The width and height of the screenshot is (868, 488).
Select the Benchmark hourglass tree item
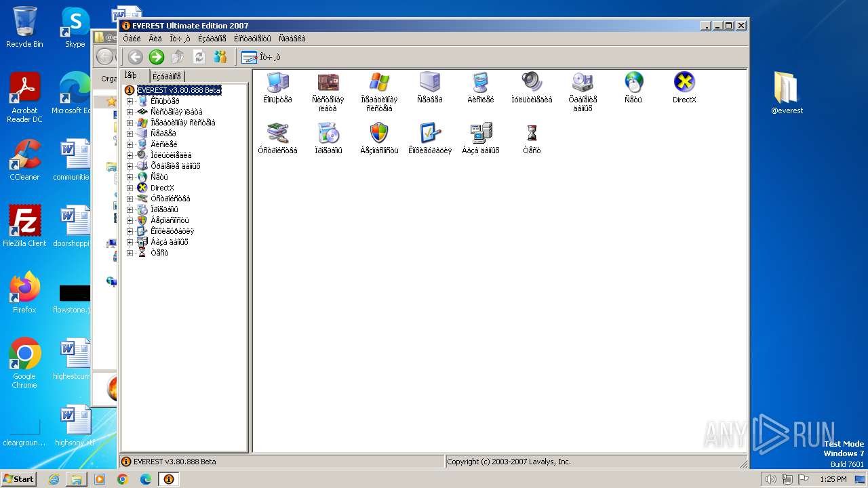click(159, 253)
